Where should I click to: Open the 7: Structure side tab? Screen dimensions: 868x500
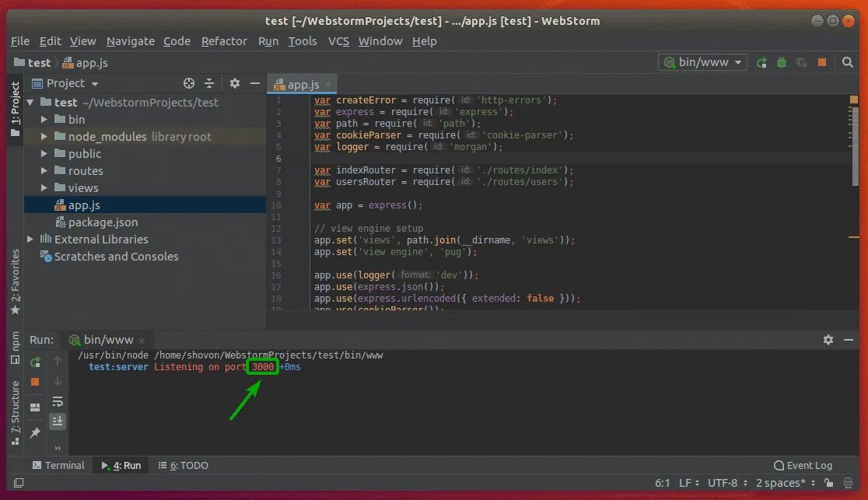[15, 413]
